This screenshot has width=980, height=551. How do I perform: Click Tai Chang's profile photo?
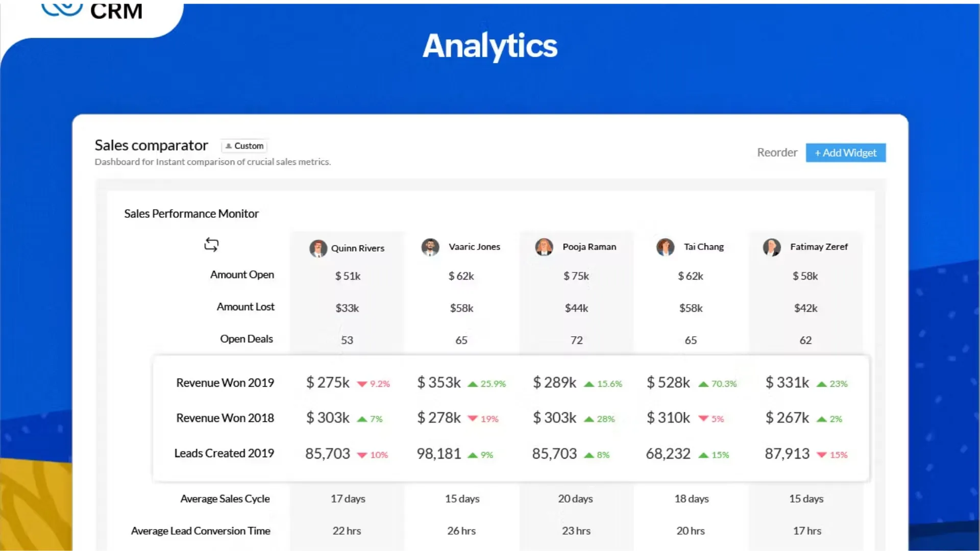pos(665,247)
